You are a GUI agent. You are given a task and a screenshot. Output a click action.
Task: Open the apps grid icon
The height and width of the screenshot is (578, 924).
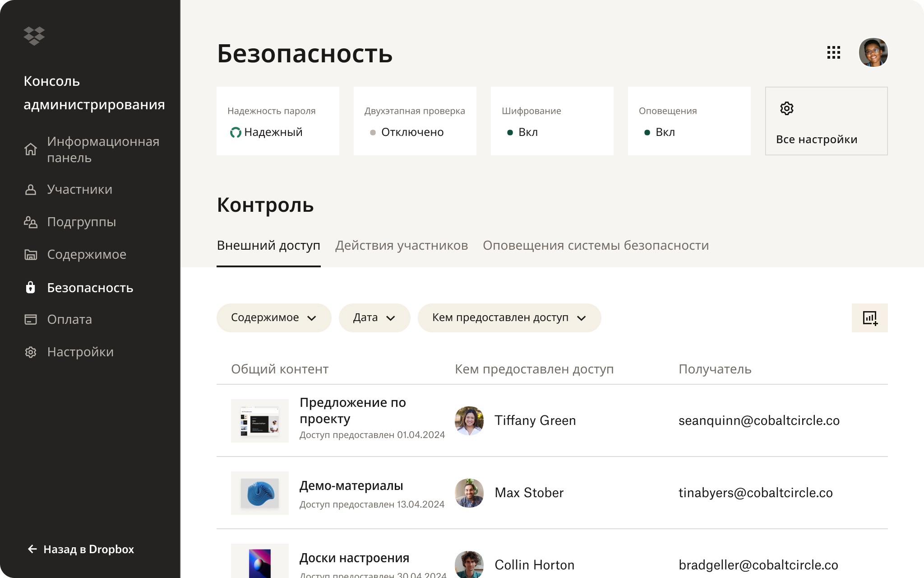click(x=834, y=52)
